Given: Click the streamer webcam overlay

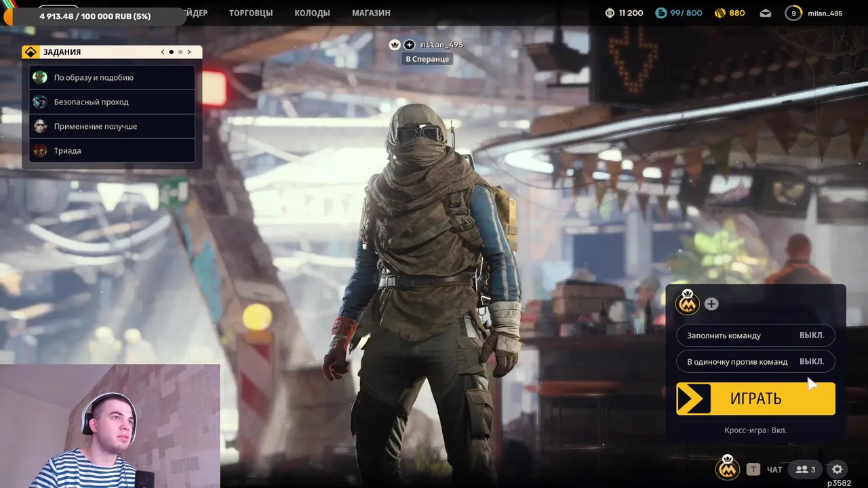Looking at the screenshot, I should click(x=110, y=426).
